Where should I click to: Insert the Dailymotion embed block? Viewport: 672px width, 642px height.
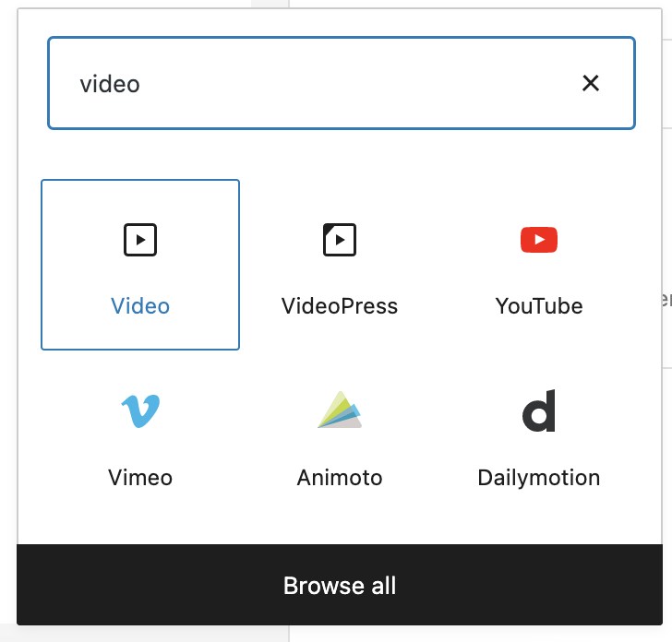tap(539, 436)
